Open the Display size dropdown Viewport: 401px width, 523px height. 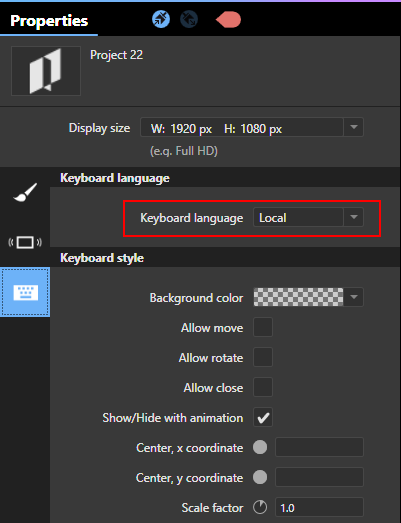click(x=354, y=127)
